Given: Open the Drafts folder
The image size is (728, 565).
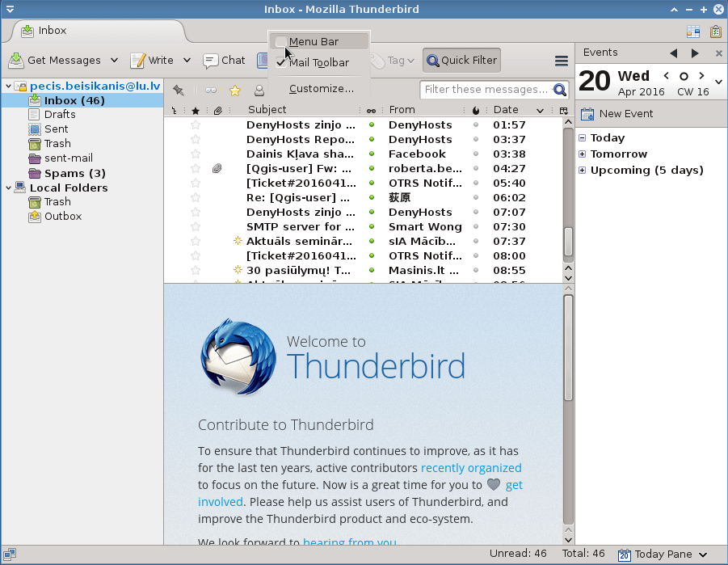Looking at the screenshot, I should tap(60, 114).
